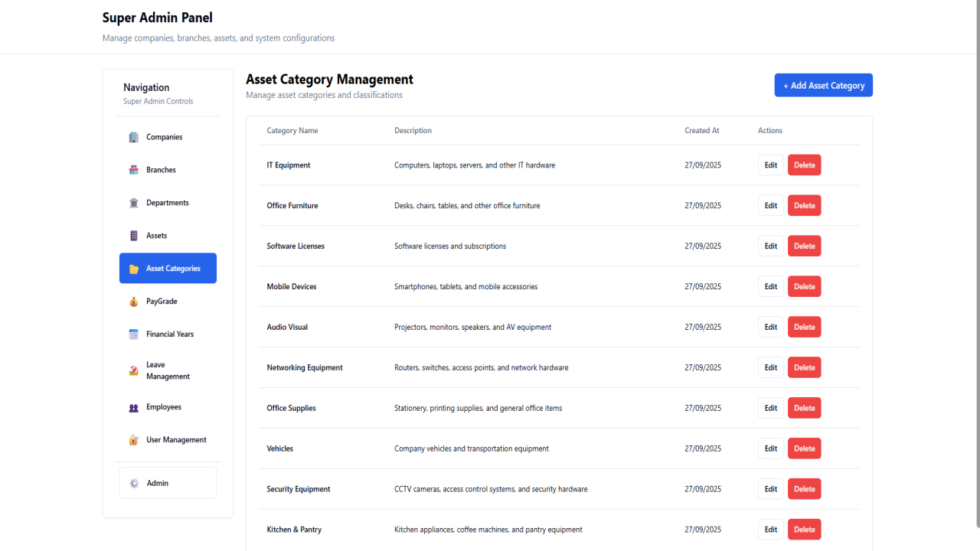The height and width of the screenshot is (551, 980).
Task: Click the Asset Categories folder icon
Action: (x=134, y=269)
